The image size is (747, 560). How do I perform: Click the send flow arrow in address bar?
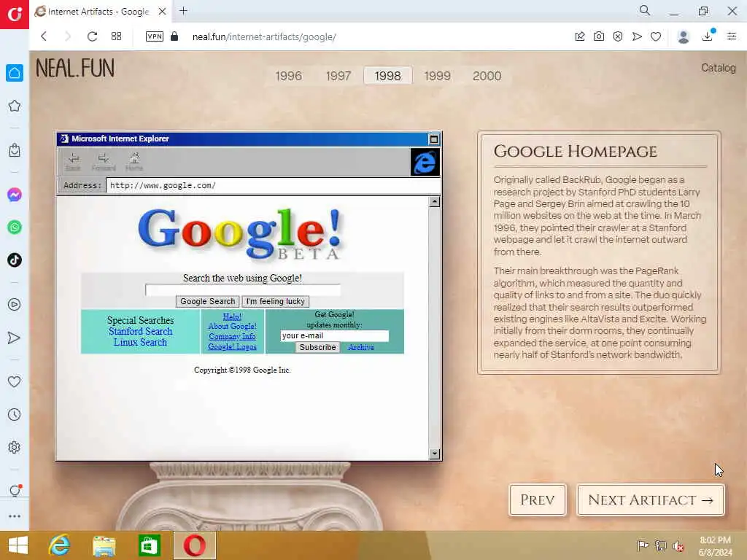[x=637, y=36]
